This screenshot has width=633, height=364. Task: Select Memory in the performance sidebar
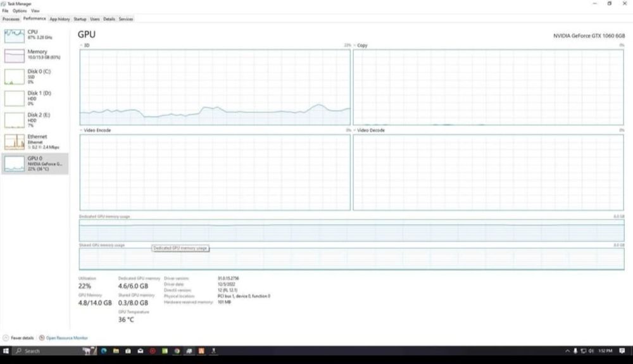35,55
